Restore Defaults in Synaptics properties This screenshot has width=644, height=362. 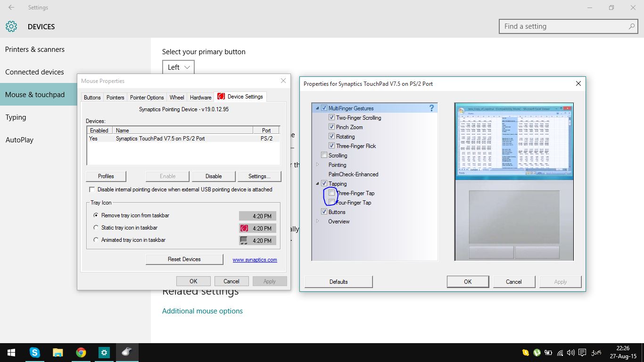pyautogui.click(x=339, y=282)
